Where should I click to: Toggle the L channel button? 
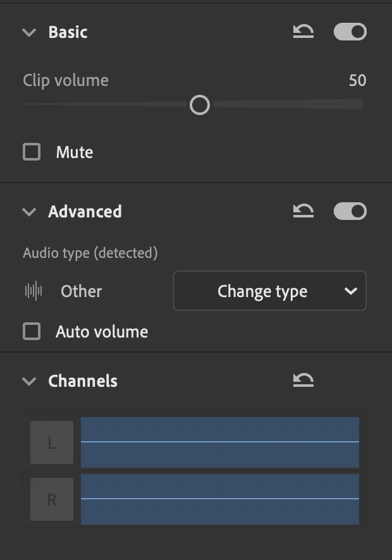[52, 442]
